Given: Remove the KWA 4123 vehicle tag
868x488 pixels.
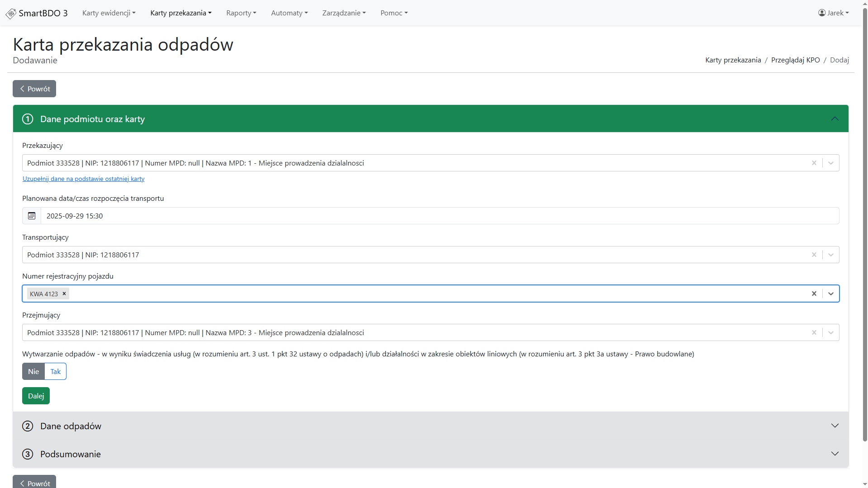Looking at the screenshot, I should coord(64,294).
